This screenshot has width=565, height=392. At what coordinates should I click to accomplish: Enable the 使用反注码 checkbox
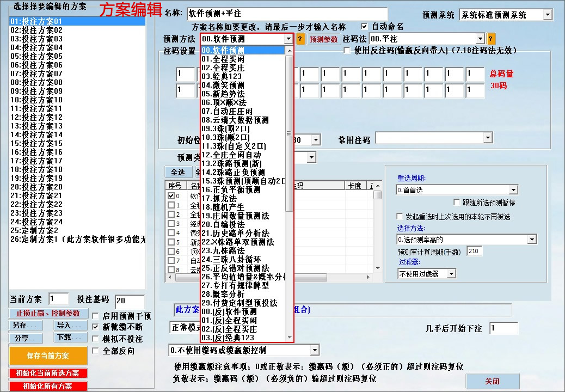click(347, 51)
